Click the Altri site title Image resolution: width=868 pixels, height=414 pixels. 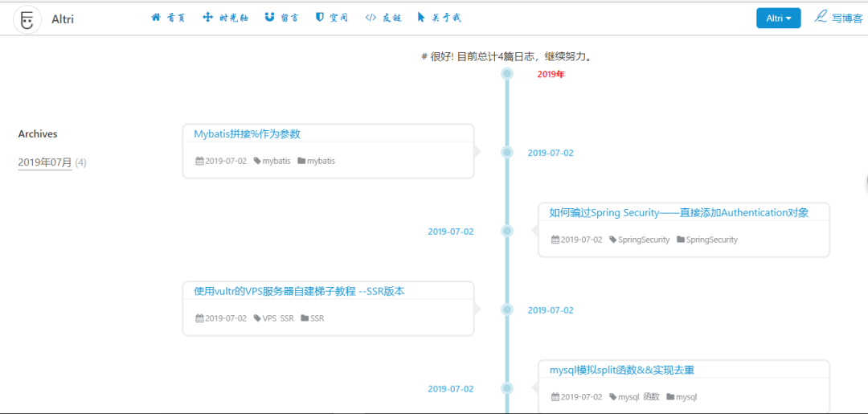tap(63, 20)
